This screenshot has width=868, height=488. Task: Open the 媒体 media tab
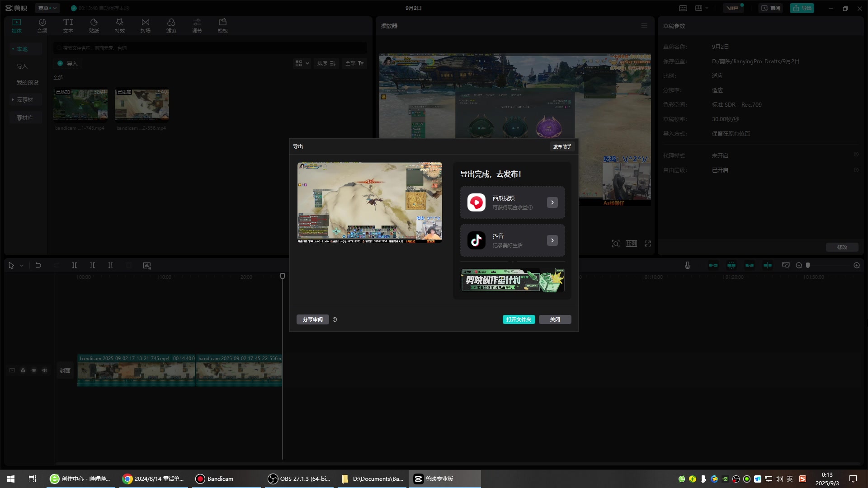(17, 26)
